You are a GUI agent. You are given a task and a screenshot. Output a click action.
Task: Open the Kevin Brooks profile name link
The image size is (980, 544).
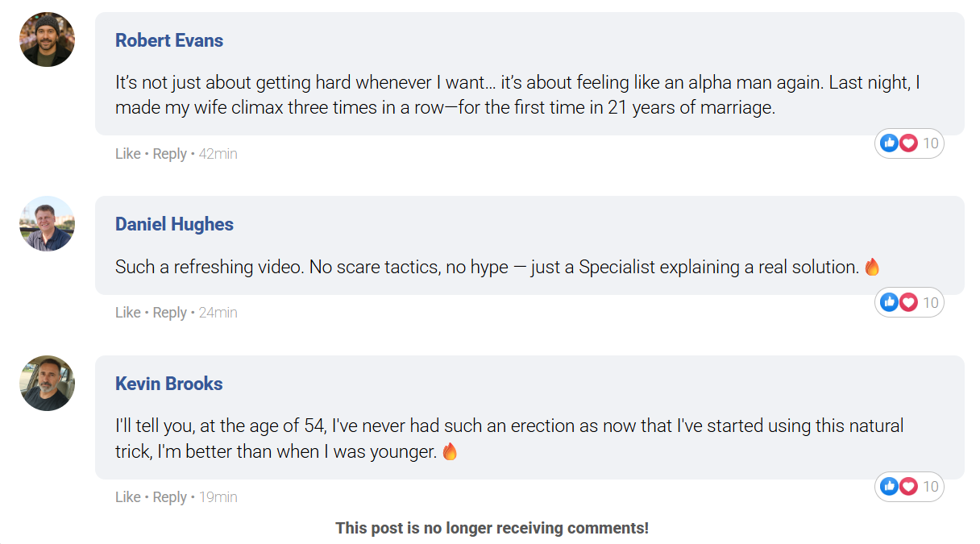point(168,384)
